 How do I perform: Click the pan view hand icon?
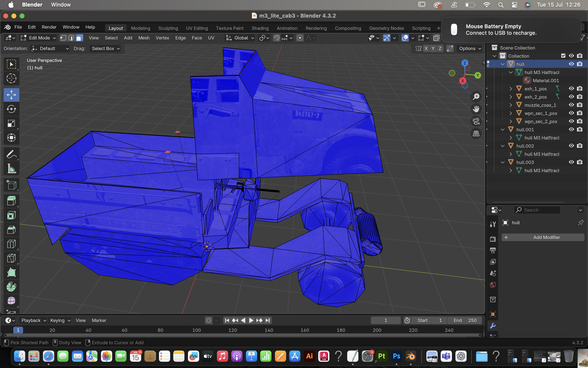click(x=476, y=109)
